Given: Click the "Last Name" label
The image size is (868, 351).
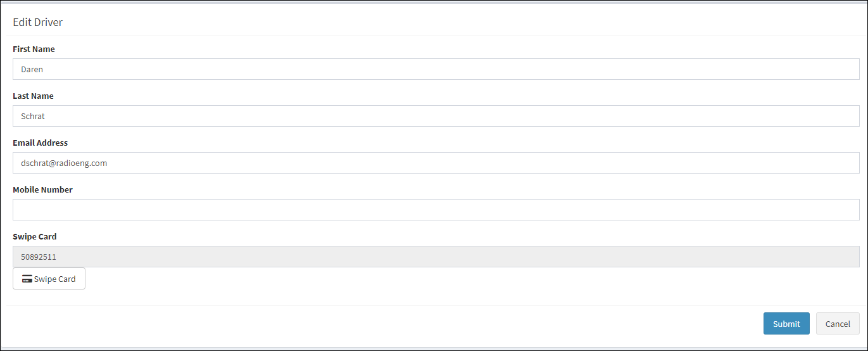Looking at the screenshot, I should pyautogui.click(x=33, y=96).
